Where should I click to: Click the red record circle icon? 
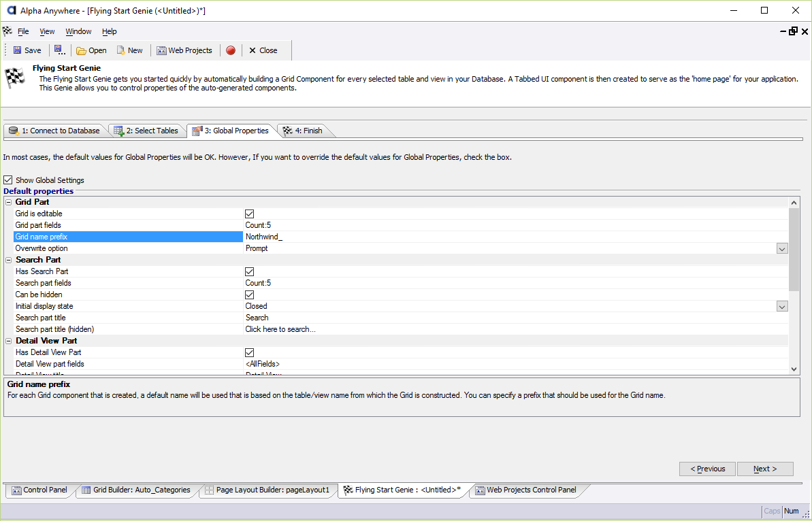pyautogui.click(x=231, y=50)
